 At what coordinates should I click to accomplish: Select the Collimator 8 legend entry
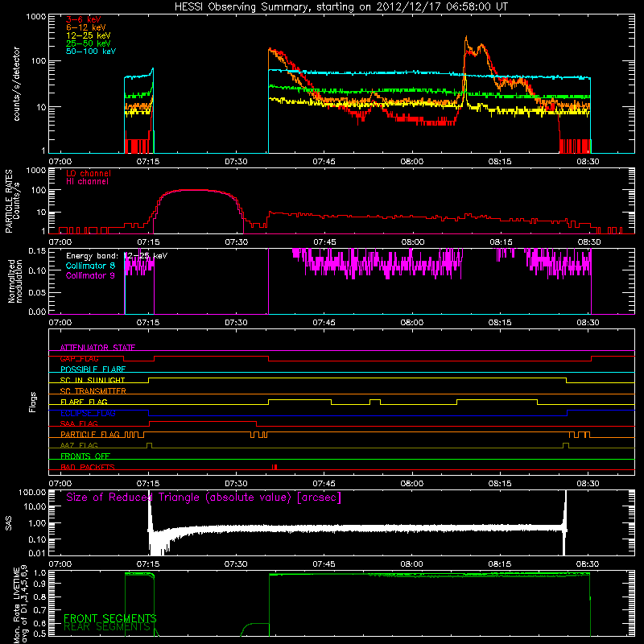tap(90, 266)
